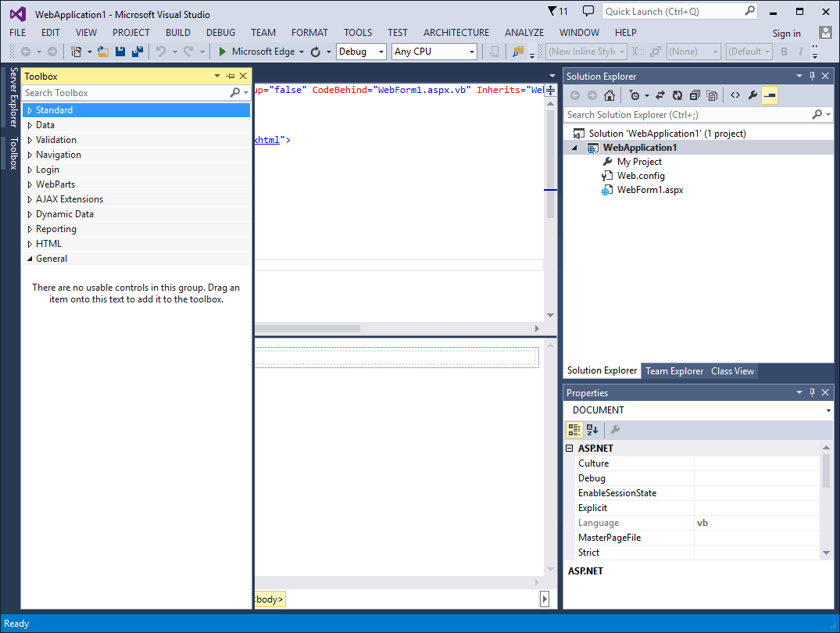The image size is (840, 633).
Task: Open the BUILD menu
Action: pyautogui.click(x=178, y=33)
